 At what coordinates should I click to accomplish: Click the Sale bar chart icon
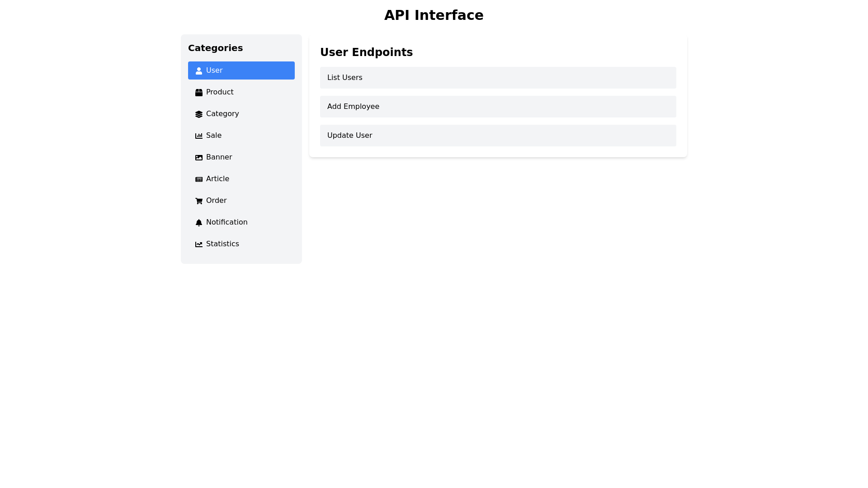click(x=199, y=136)
